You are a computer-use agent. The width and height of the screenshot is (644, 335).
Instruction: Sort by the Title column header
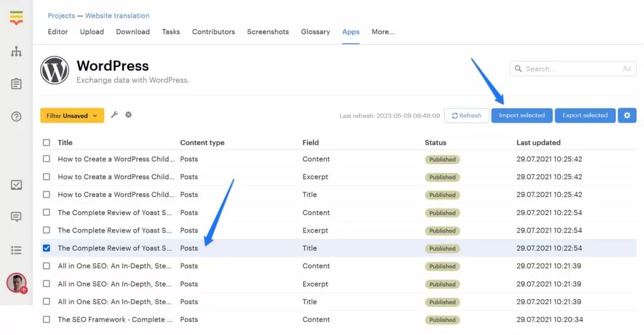click(x=65, y=143)
